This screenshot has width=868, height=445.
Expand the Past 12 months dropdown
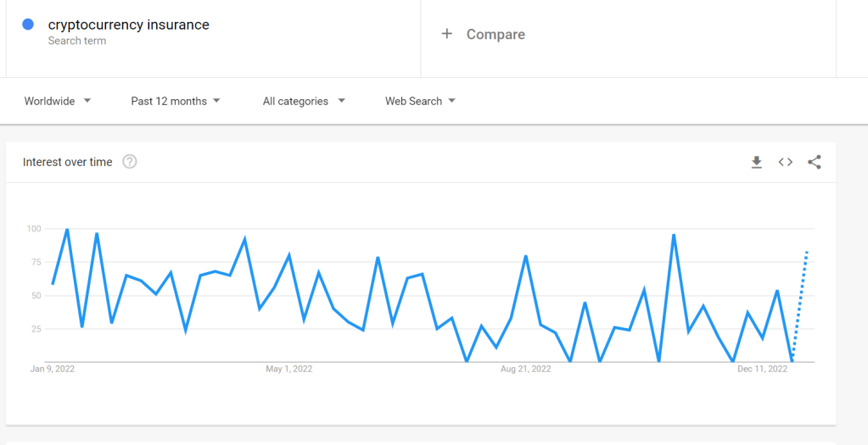176,101
